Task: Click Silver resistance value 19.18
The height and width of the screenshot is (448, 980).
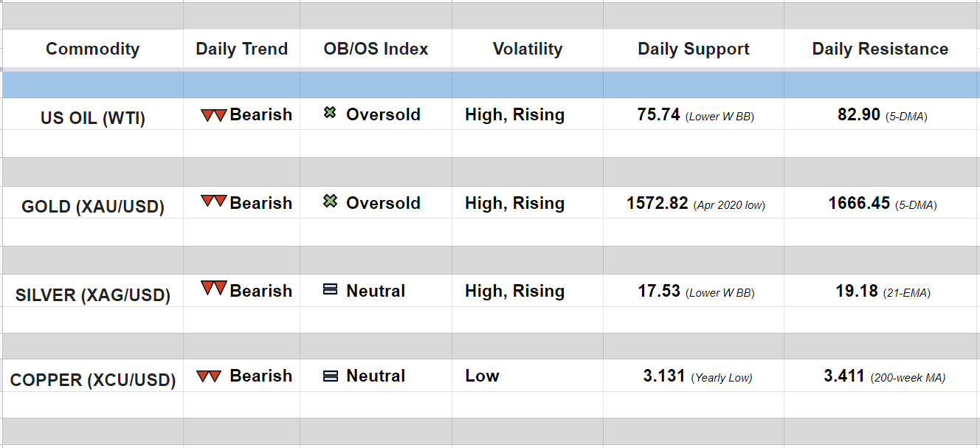Action: [x=857, y=291]
